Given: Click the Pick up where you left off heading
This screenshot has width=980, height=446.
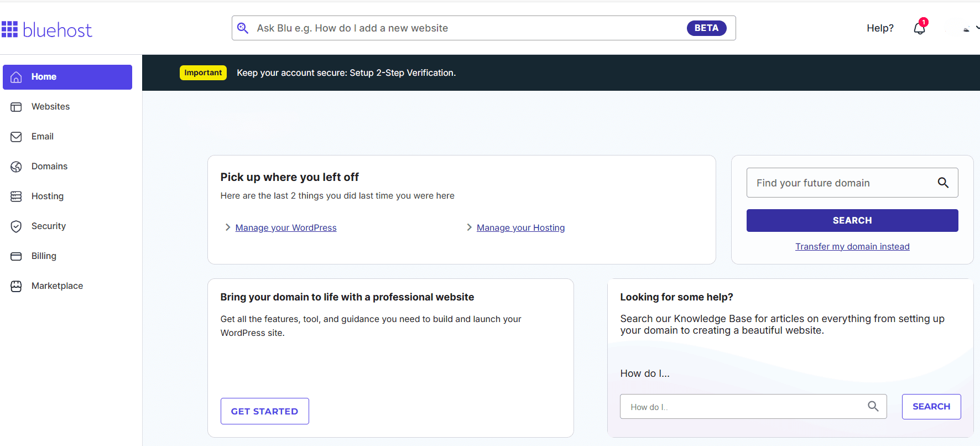Looking at the screenshot, I should point(290,177).
